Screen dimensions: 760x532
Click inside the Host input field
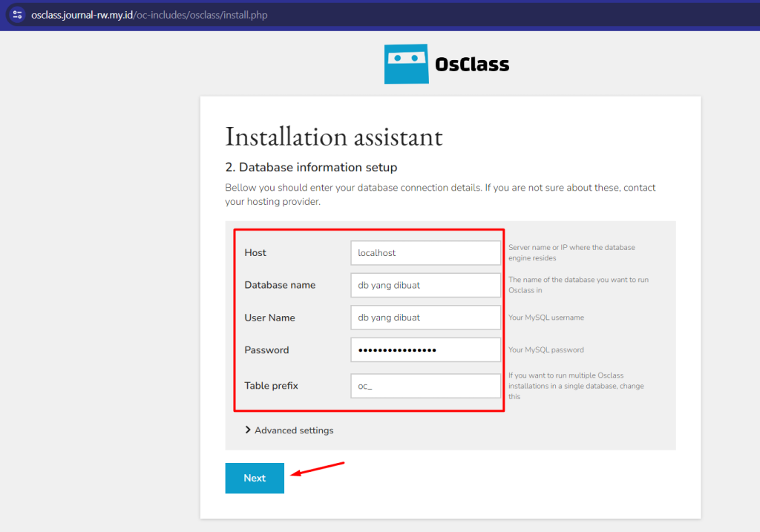(x=425, y=252)
